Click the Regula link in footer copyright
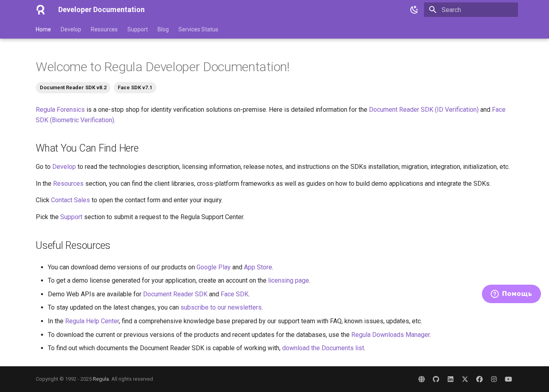549x392 pixels. tap(101, 379)
